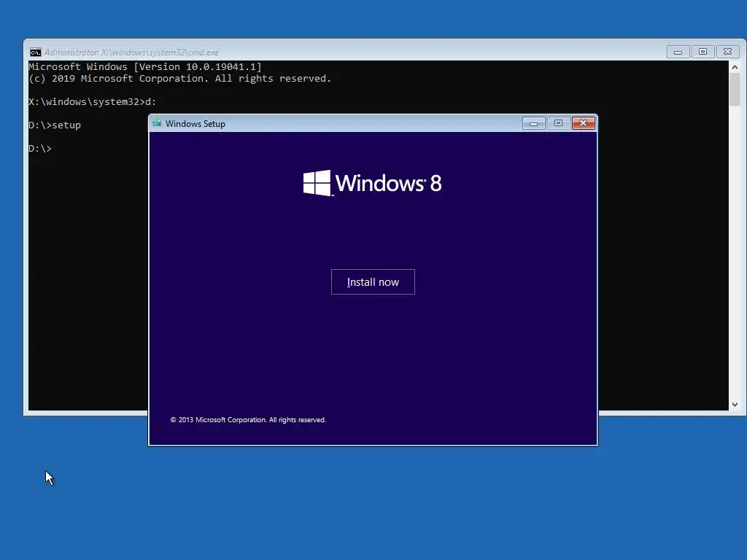
Task: Minimize the Administrator command prompt window
Action: [678, 52]
